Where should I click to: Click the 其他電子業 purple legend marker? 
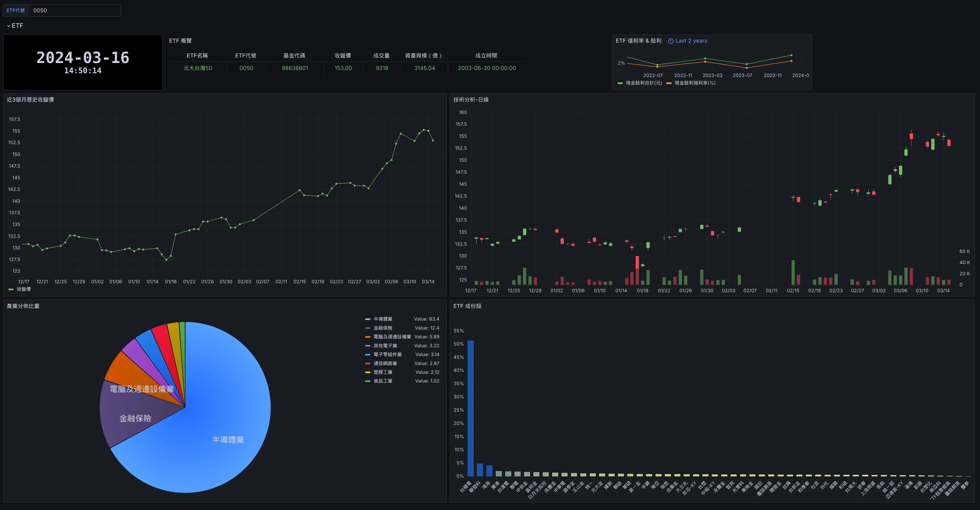tap(367, 346)
